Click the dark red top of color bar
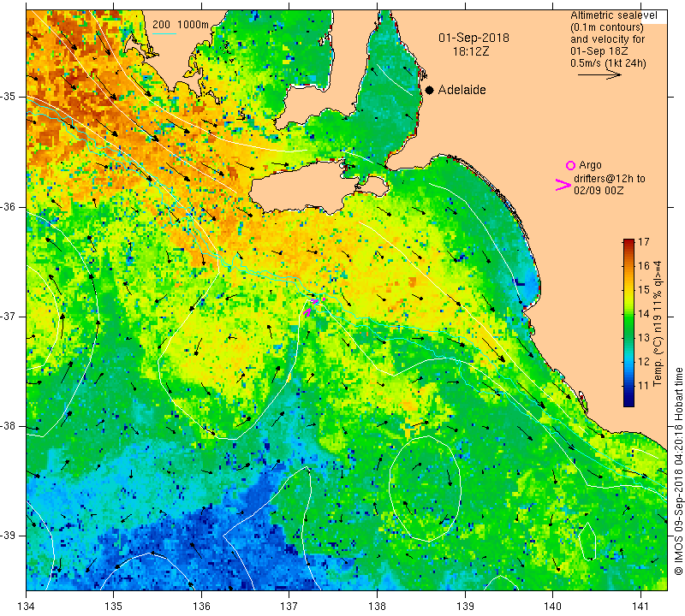The image size is (685, 616). click(x=628, y=241)
